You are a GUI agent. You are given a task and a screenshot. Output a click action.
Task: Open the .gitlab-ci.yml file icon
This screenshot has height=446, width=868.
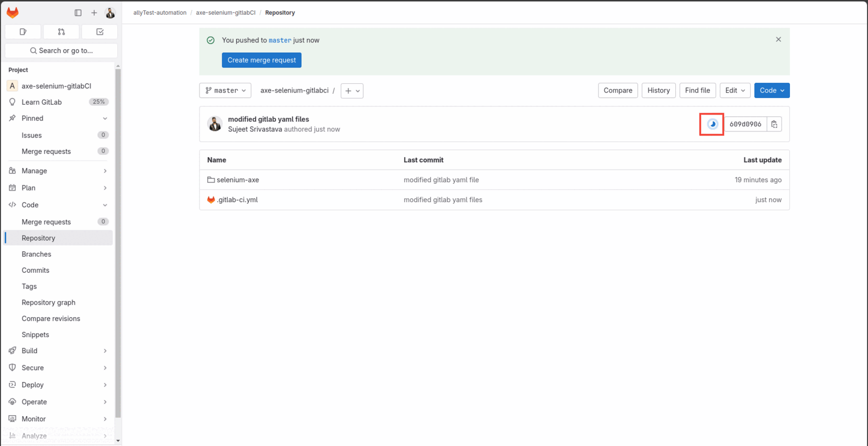(x=211, y=199)
